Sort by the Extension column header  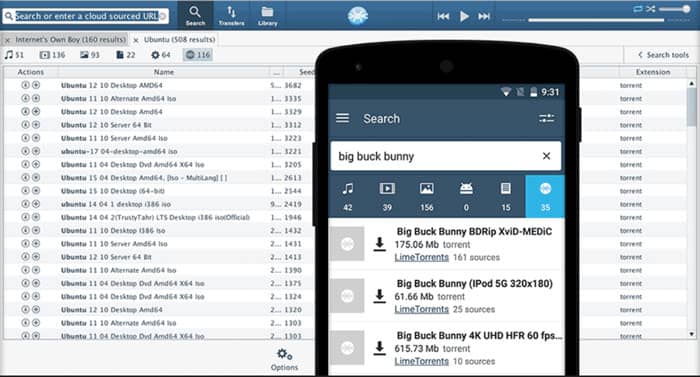[x=653, y=72]
